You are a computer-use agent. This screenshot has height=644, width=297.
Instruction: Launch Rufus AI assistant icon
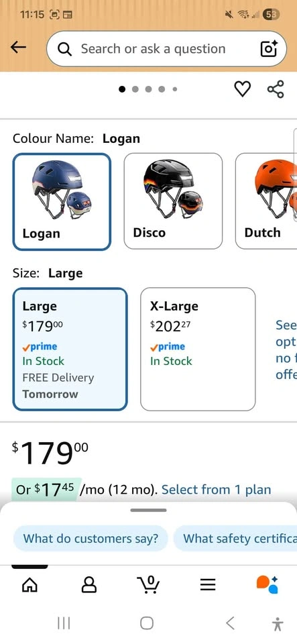[268, 584]
